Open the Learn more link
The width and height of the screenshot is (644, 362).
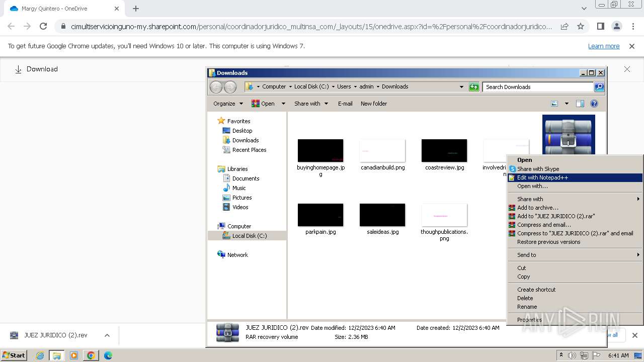click(x=604, y=46)
